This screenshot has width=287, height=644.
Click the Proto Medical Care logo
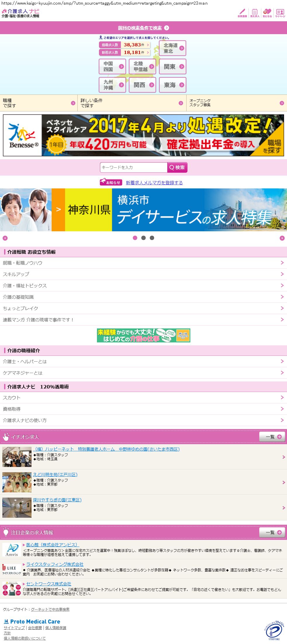tap(32, 622)
